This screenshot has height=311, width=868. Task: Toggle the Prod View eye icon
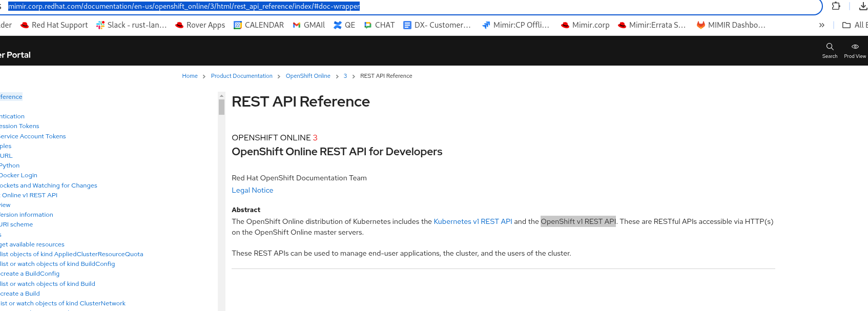[x=855, y=47]
